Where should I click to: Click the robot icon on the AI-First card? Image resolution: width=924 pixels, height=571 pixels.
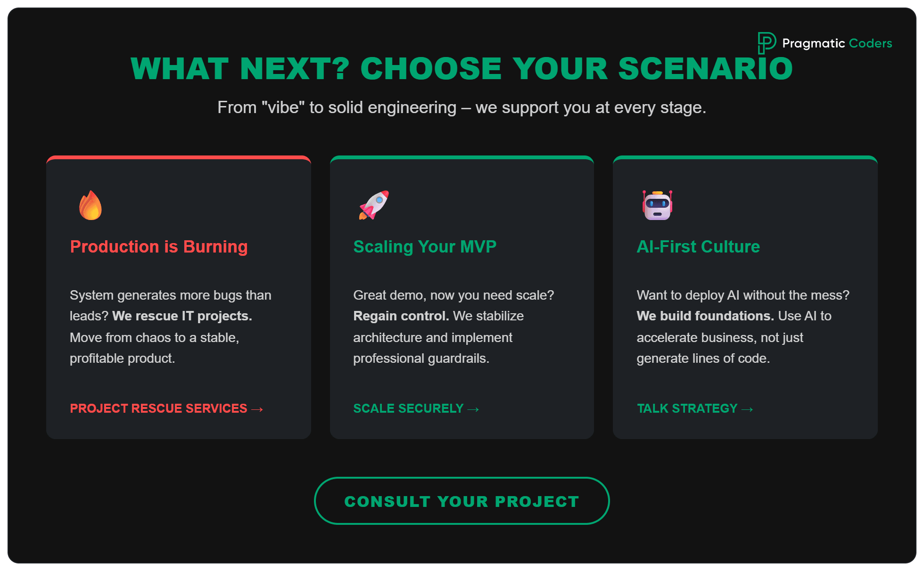[x=658, y=204]
